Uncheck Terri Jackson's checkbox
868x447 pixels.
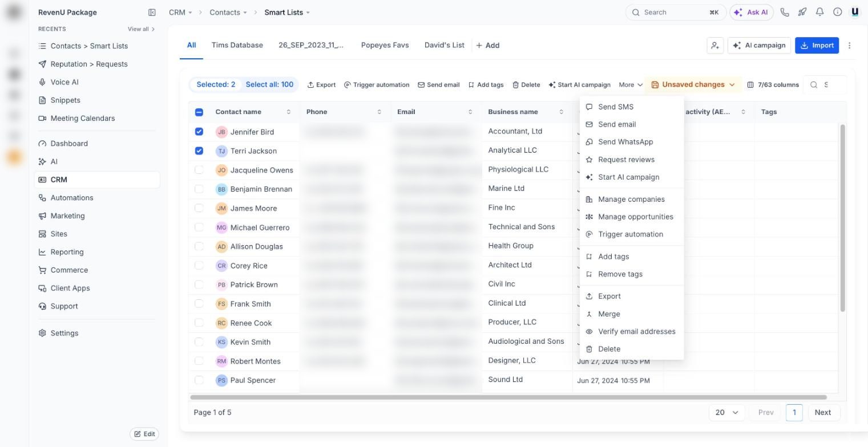pyautogui.click(x=199, y=151)
